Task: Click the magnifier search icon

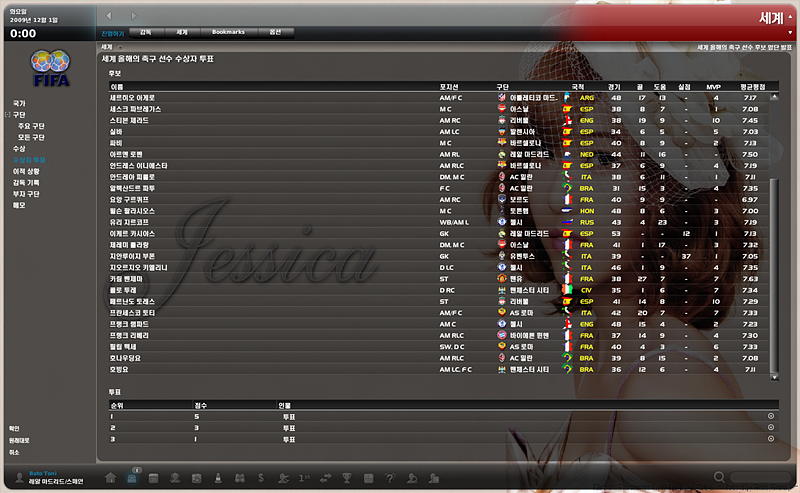Action: coord(718,478)
